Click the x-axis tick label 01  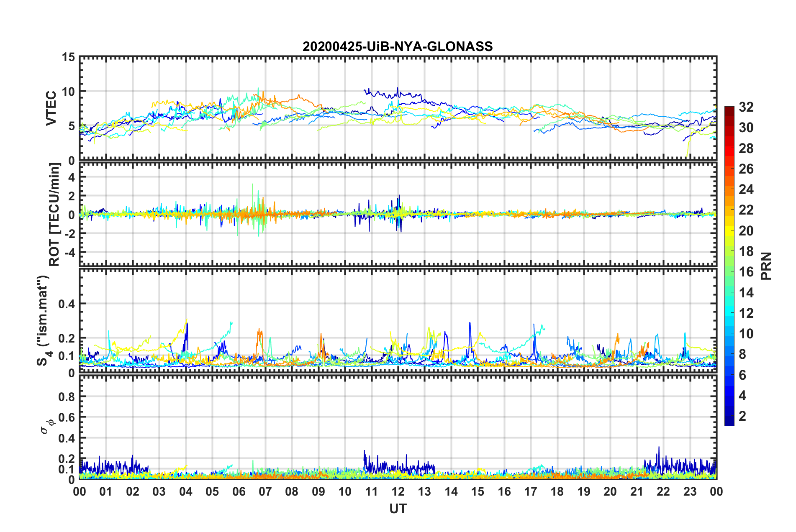coord(106,492)
